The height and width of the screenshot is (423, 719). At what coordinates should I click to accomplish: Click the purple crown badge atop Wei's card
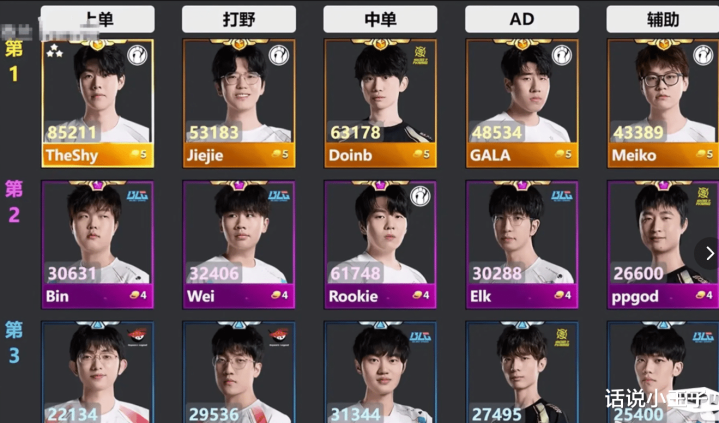(x=238, y=185)
